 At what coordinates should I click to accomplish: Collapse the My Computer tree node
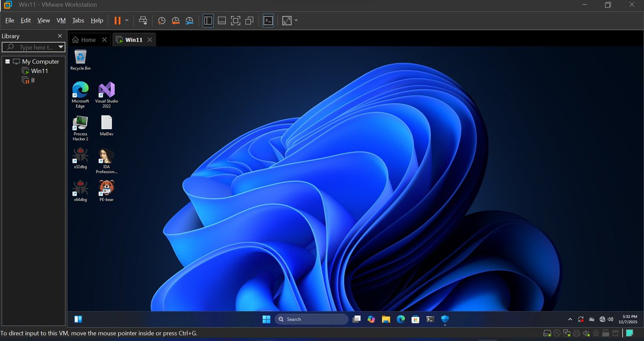7,62
